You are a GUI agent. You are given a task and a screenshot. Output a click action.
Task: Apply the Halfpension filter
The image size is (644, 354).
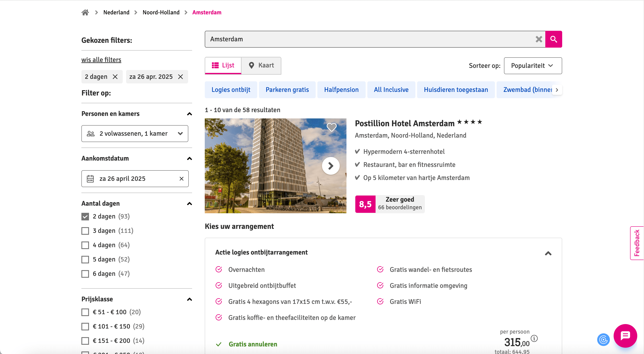[341, 89]
